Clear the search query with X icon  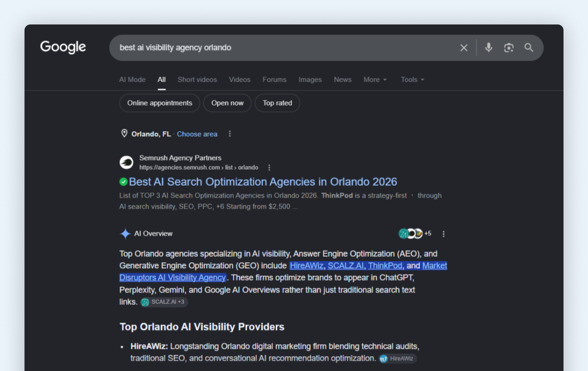[464, 47]
